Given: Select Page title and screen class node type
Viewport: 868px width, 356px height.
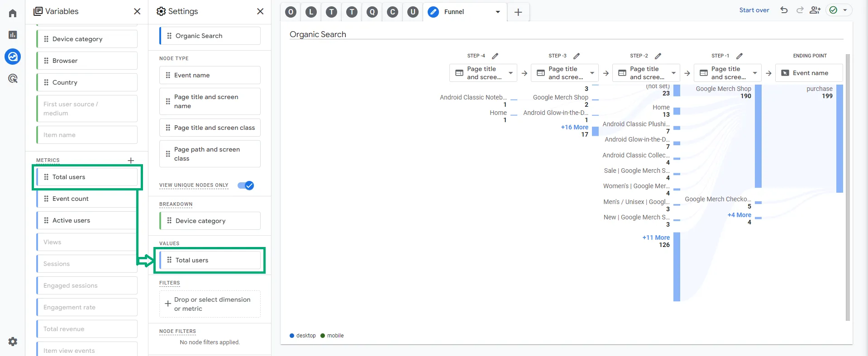Looking at the screenshot, I should click(x=210, y=128).
